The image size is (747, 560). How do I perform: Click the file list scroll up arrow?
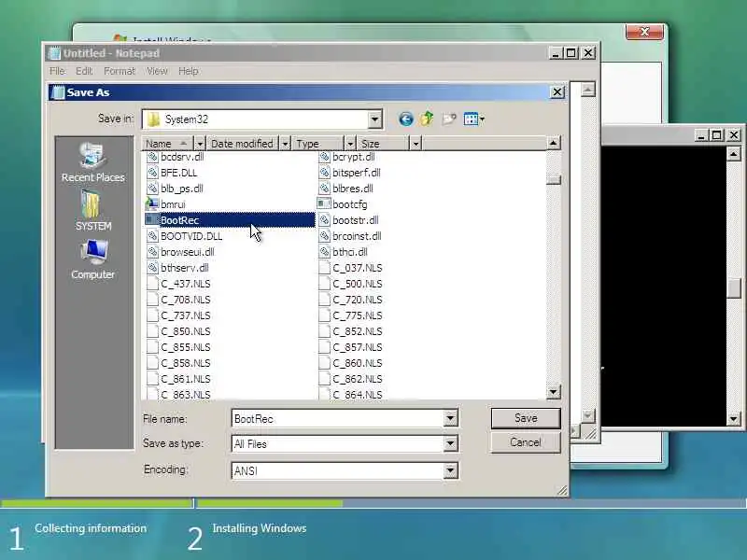pos(553,143)
